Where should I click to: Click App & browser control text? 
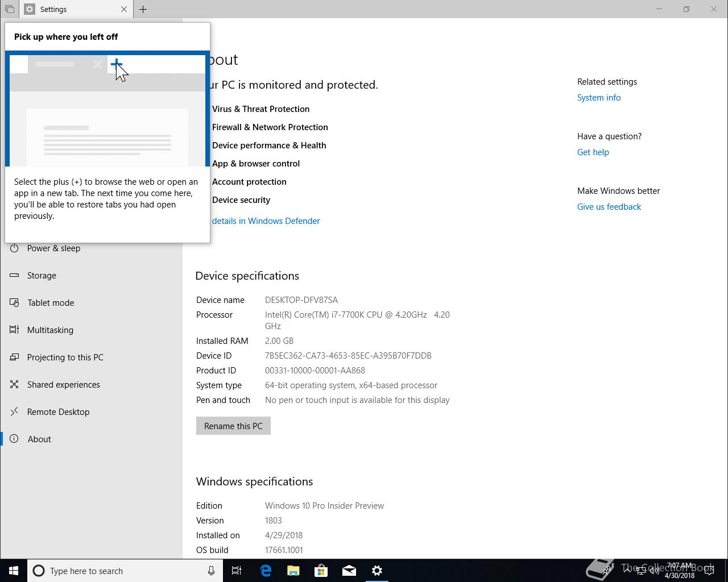coord(255,163)
